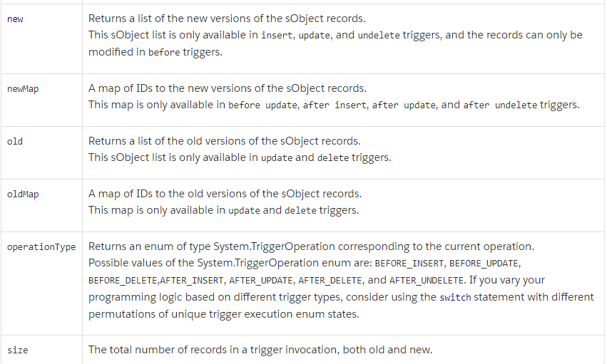Click the "old" variable name cell
This screenshot has width=607, height=364.
coord(15,141)
